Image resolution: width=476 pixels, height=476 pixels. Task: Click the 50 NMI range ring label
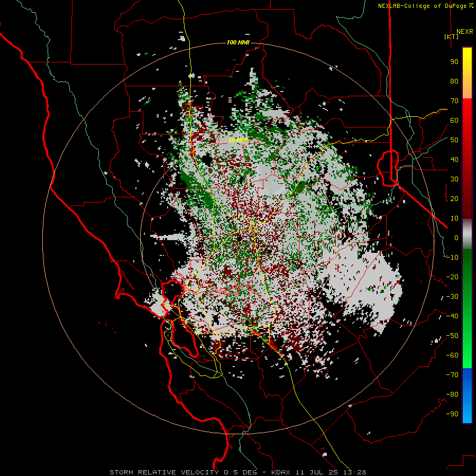pos(238,140)
